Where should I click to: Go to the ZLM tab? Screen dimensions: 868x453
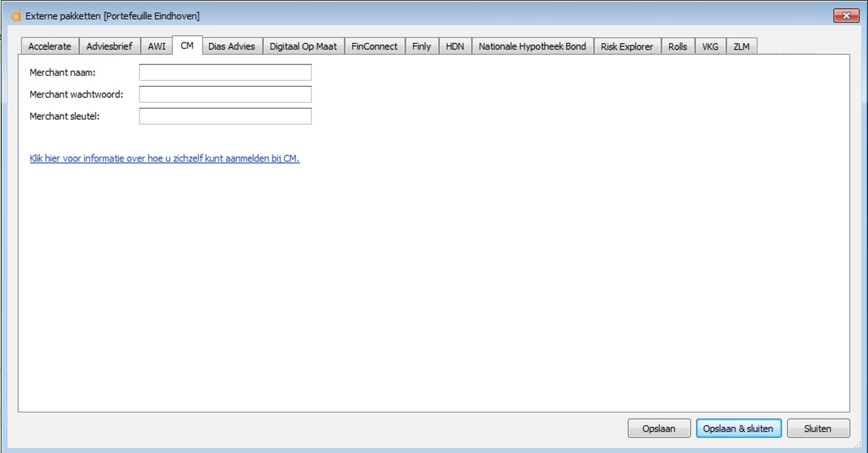(x=741, y=46)
